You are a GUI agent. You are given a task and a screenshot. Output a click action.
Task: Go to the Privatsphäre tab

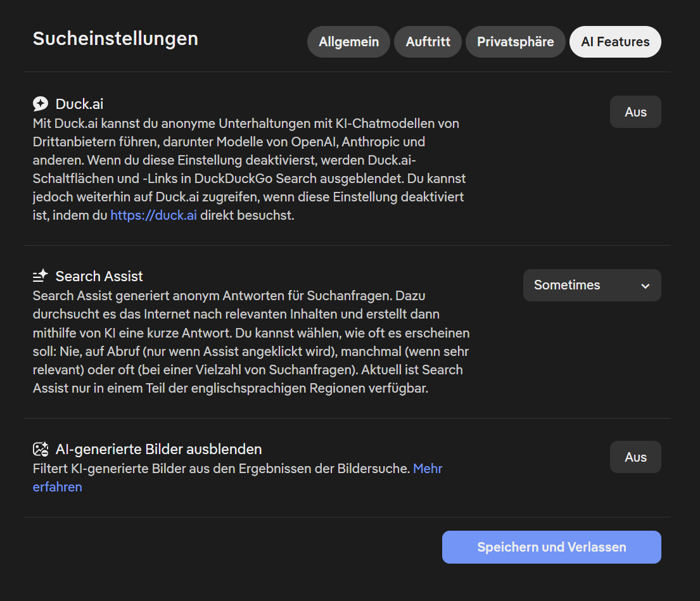(x=515, y=42)
